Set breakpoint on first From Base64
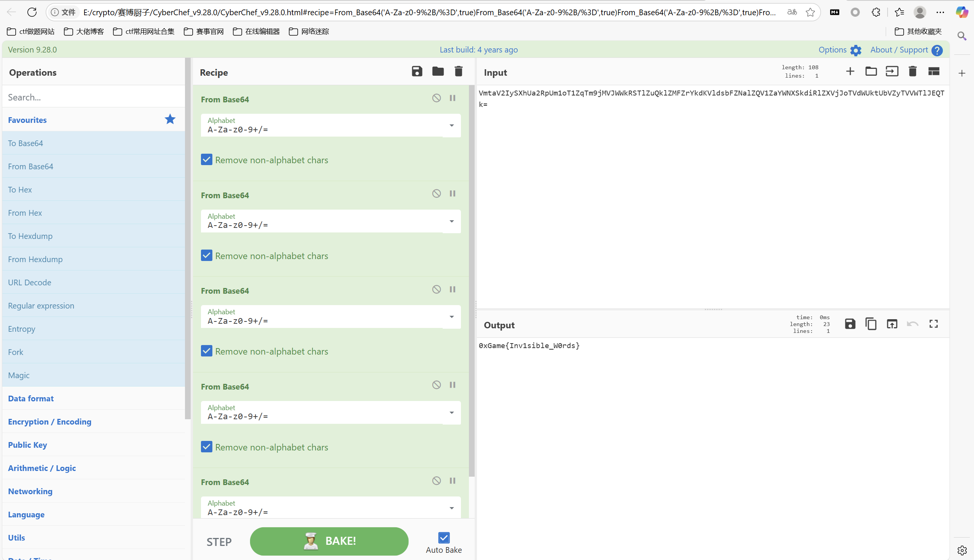 453,98
